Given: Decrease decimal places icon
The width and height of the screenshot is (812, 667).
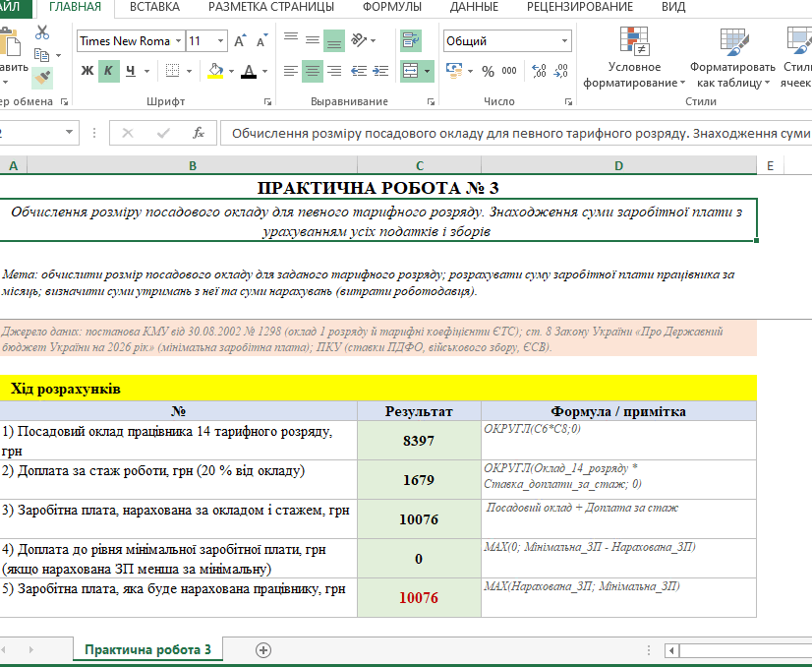Looking at the screenshot, I should [x=561, y=71].
